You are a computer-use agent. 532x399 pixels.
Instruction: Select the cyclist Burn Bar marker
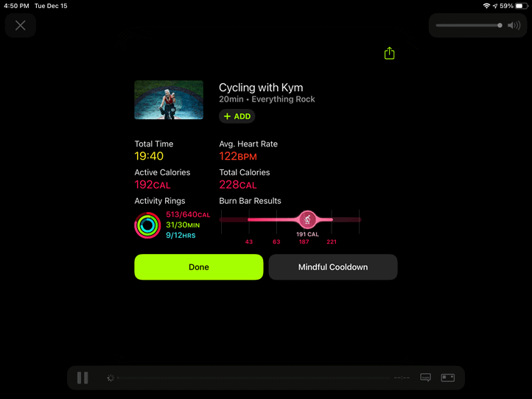point(307,219)
